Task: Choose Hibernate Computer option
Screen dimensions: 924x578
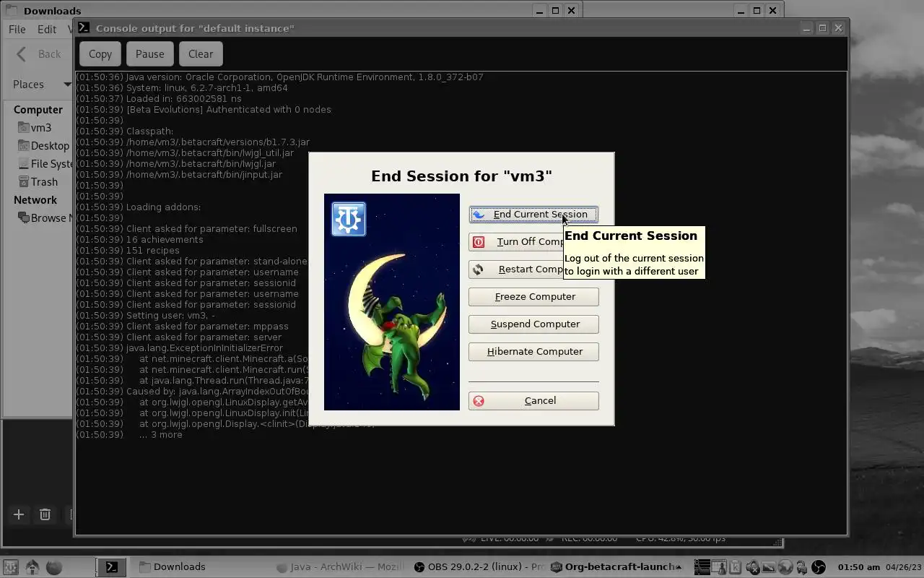Action: click(x=533, y=352)
